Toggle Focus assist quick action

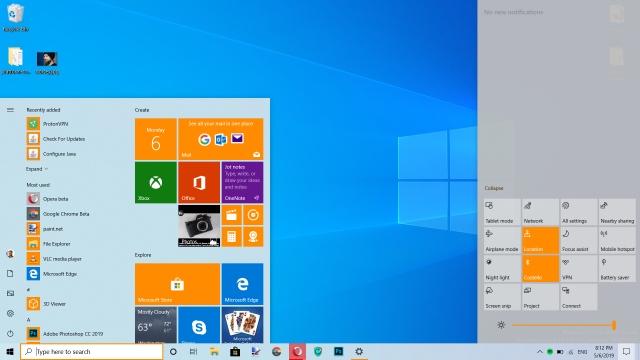pyautogui.click(x=579, y=240)
